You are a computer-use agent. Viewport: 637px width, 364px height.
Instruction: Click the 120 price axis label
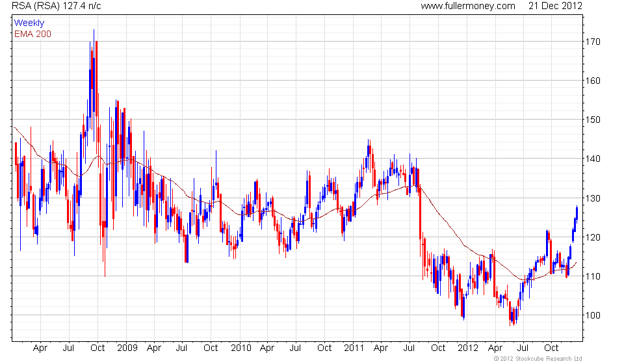pos(593,237)
